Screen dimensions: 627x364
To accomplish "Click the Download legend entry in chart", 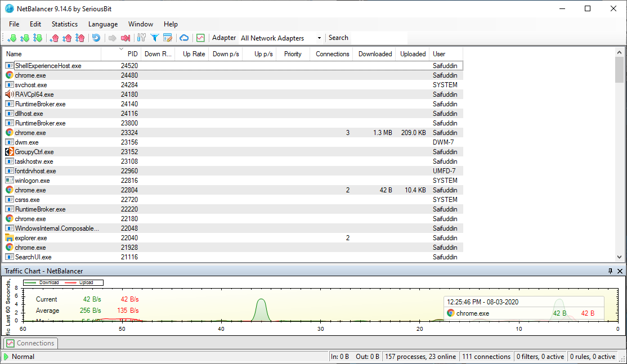I will (42, 282).
